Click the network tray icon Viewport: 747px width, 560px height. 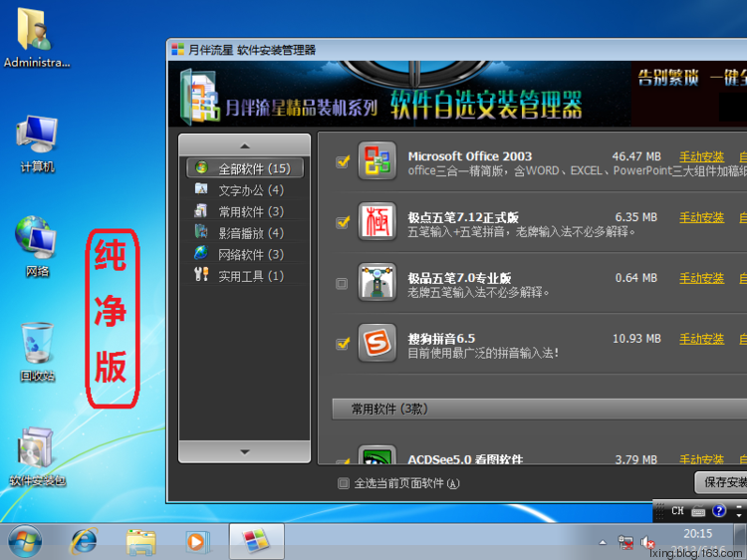click(625, 542)
